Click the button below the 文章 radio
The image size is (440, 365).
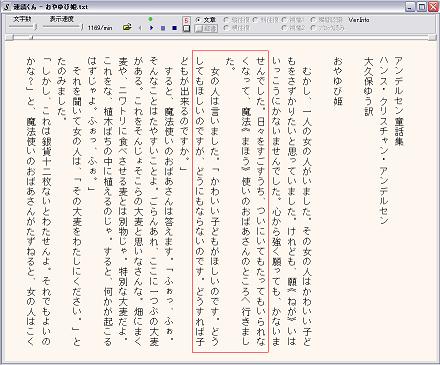(206, 29)
